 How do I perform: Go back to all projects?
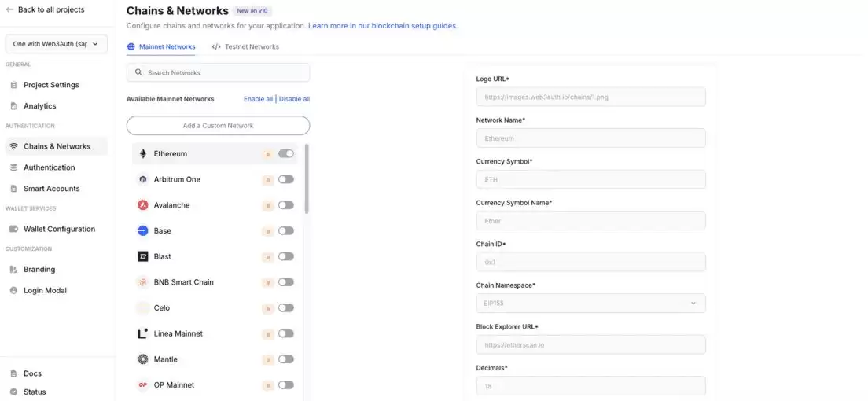tap(45, 9)
